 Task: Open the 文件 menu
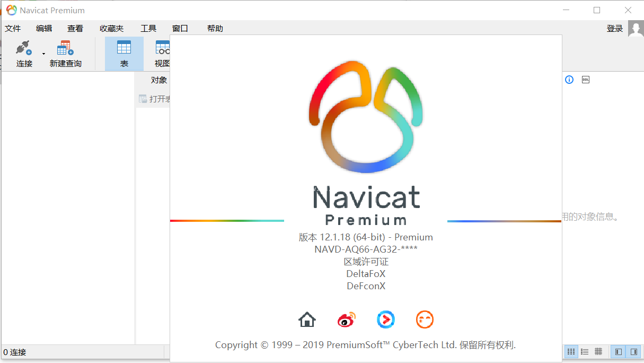point(13,29)
